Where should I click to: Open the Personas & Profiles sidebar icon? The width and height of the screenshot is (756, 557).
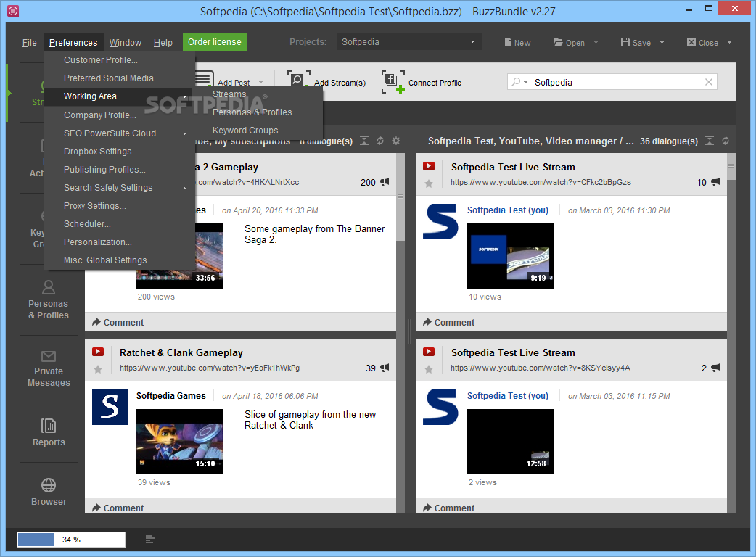(48, 288)
